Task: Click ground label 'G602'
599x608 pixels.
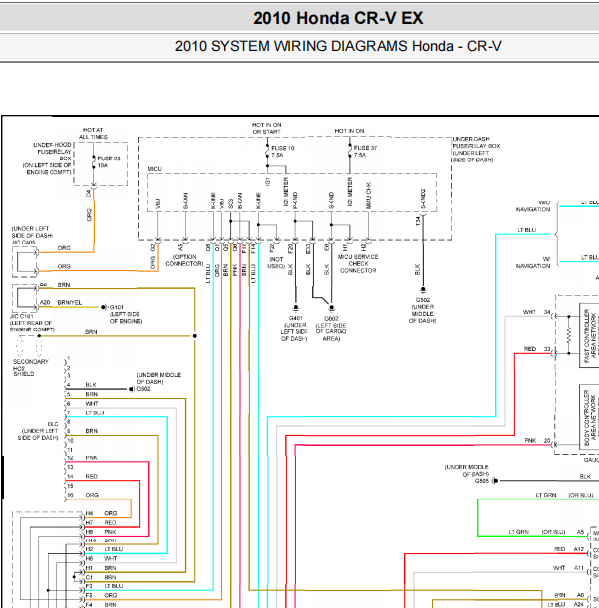Action: [x=331, y=318]
